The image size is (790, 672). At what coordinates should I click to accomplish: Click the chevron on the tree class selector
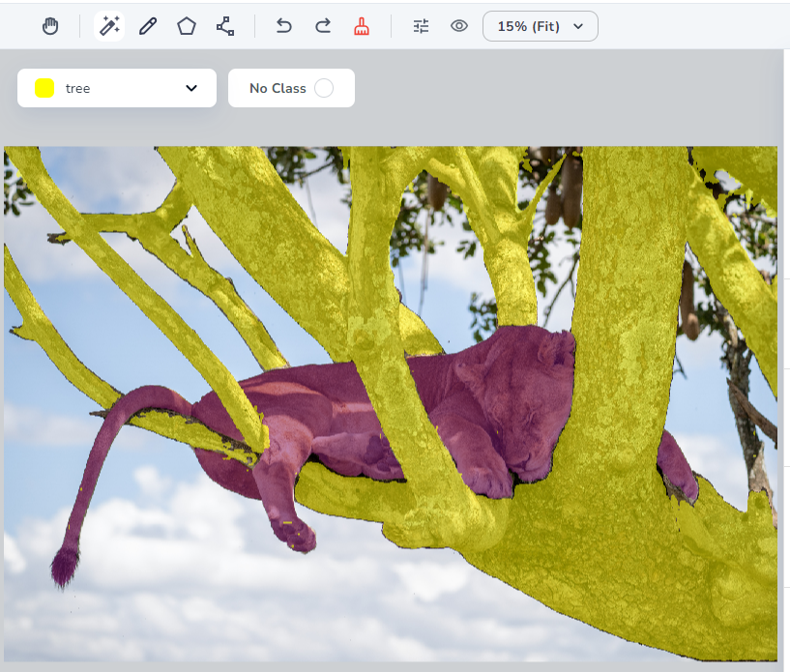(x=190, y=88)
